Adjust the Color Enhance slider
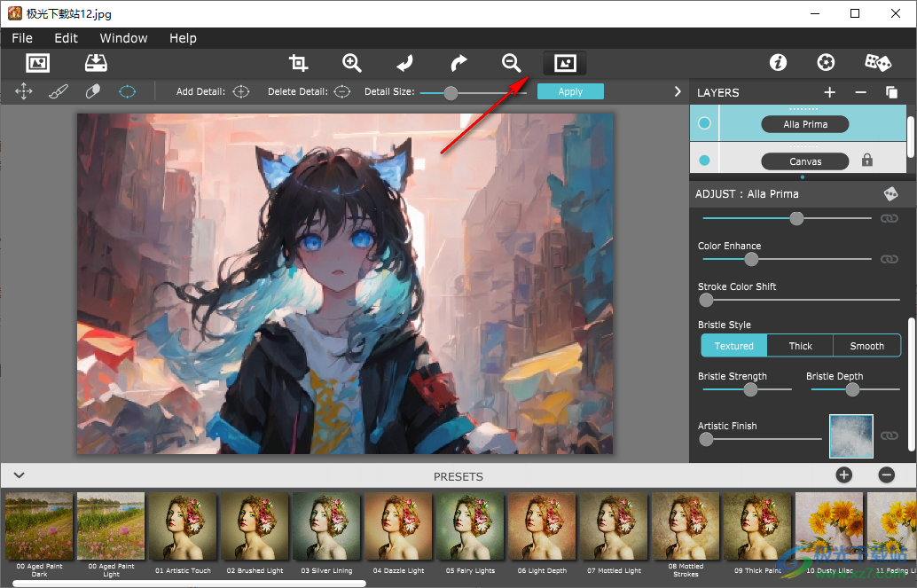Viewport: 917px width, 588px height. click(751, 259)
